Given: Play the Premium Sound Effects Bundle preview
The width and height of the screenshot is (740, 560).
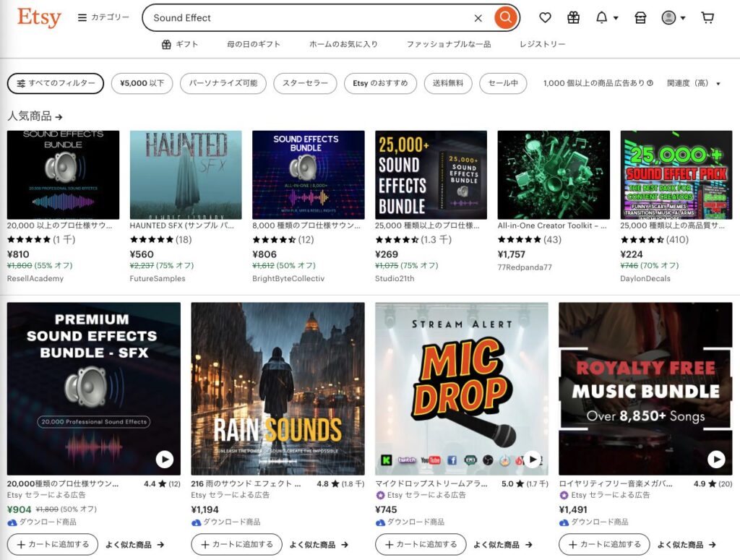Looking at the screenshot, I should pos(165,459).
